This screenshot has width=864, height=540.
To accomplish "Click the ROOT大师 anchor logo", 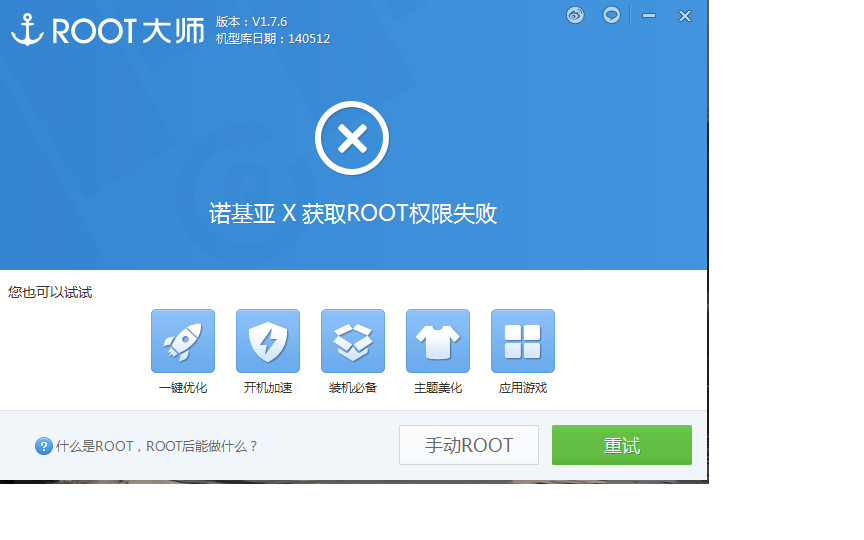I will click(x=27, y=30).
